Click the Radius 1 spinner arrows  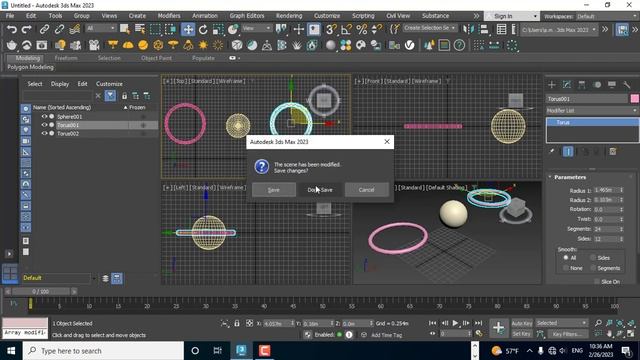tap(622, 190)
